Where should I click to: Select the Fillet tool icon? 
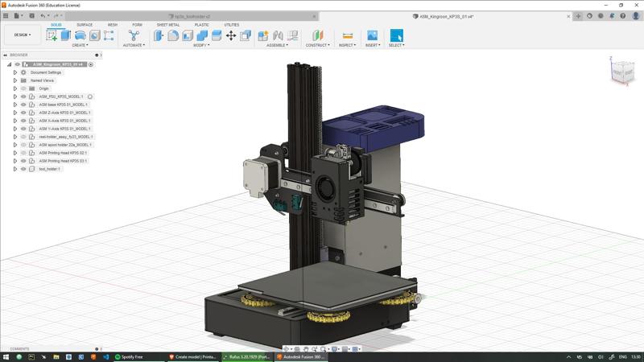pyautogui.click(x=173, y=35)
